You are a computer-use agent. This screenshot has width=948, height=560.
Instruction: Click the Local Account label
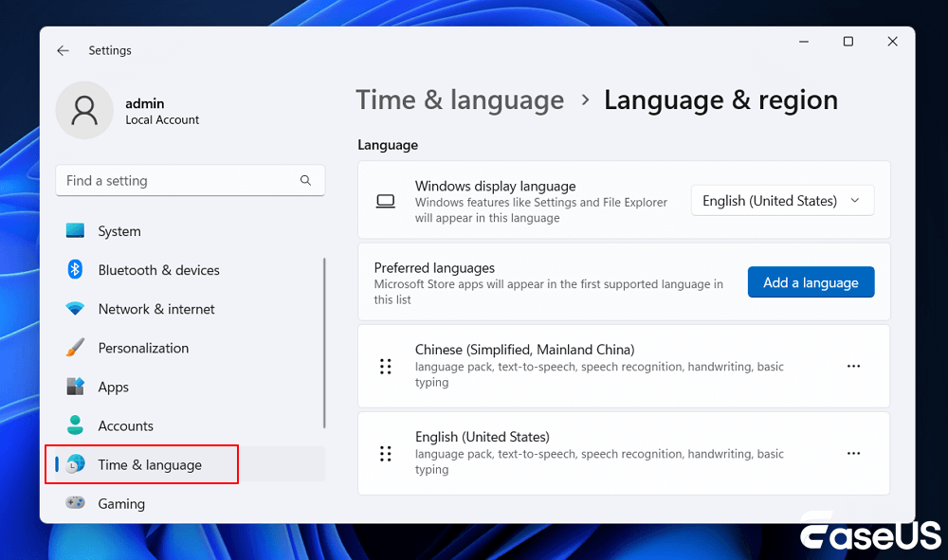162,119
